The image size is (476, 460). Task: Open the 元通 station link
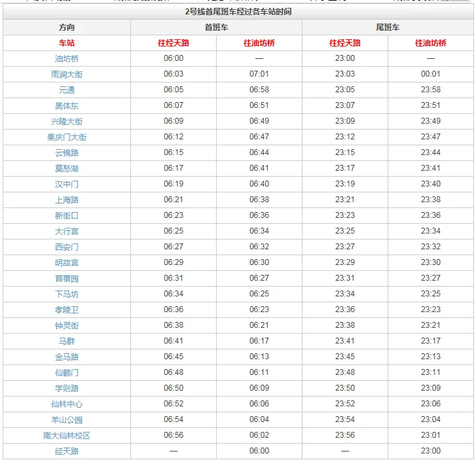[x=67, y=90]
